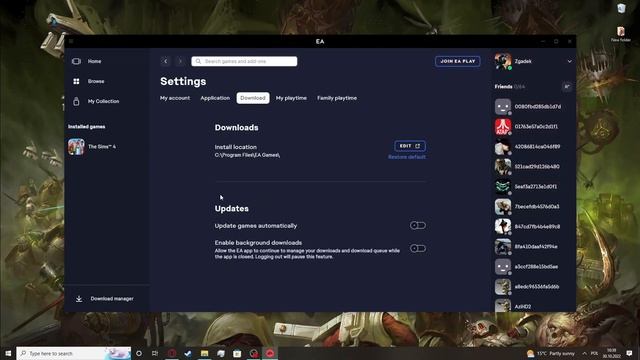Click Edit for install location
The height and width of the screenshot is (360, 640).
[410, 146]
